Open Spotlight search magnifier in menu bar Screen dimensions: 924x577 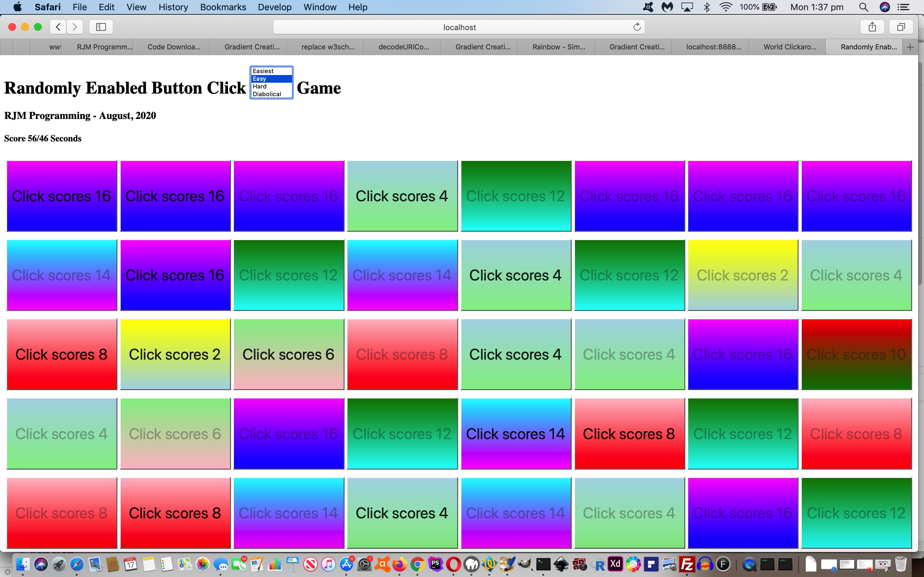coord(863,7)
